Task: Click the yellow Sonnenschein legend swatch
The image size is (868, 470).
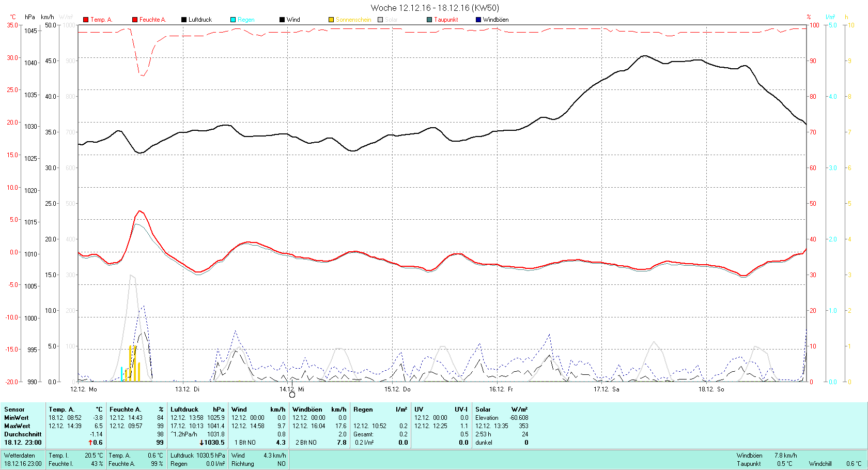Action: click(x=331, y=20)
